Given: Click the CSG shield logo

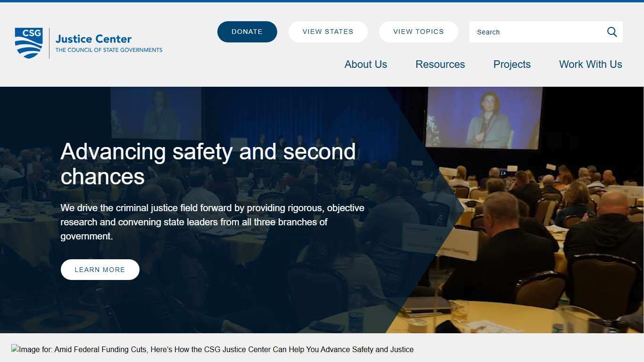Looking at the screenshot, I should pos(29,43).
